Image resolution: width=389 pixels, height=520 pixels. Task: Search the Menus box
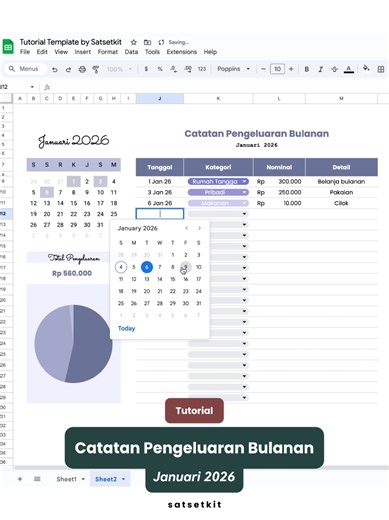25,69
